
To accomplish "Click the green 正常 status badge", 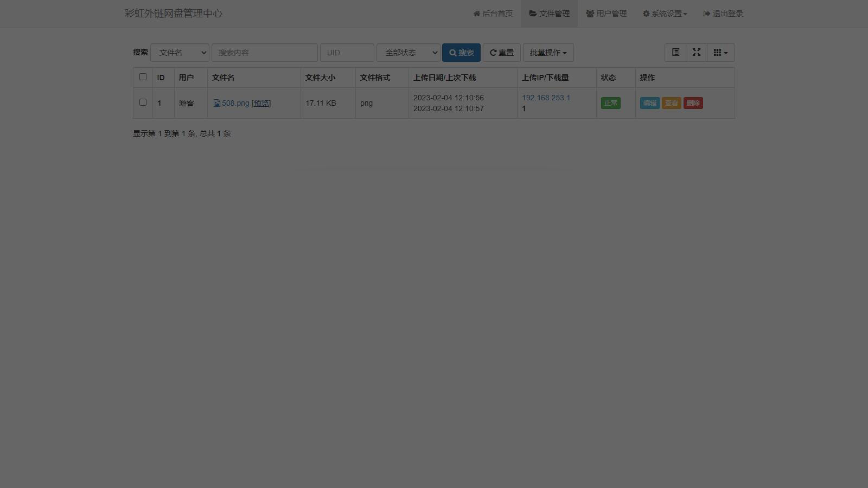I will tap(610, 103).
